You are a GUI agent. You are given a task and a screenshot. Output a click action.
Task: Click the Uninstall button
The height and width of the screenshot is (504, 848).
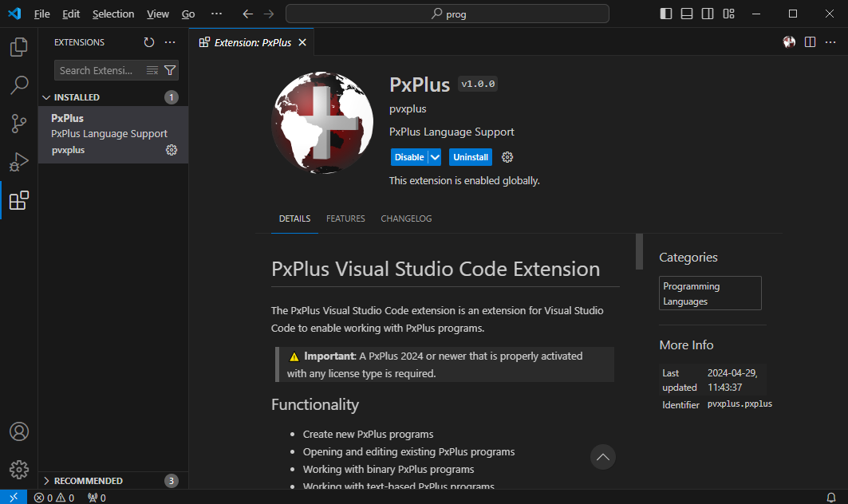(x=470, y=156)
